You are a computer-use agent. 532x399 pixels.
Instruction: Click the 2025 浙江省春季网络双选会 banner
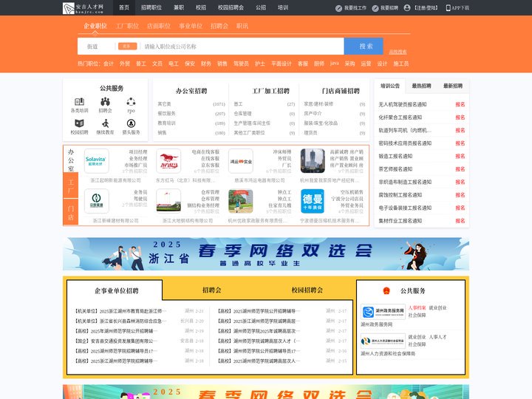coord(266,253)
